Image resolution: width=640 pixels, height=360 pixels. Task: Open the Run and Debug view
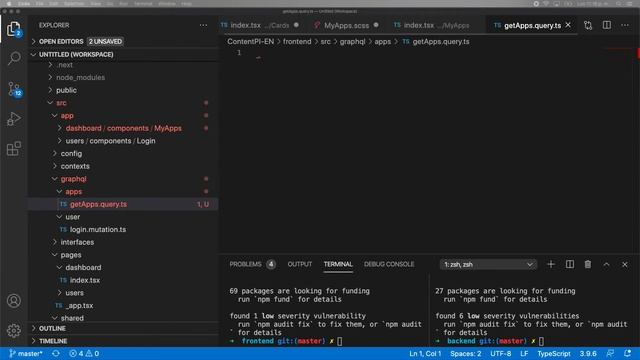pos(14,119)
